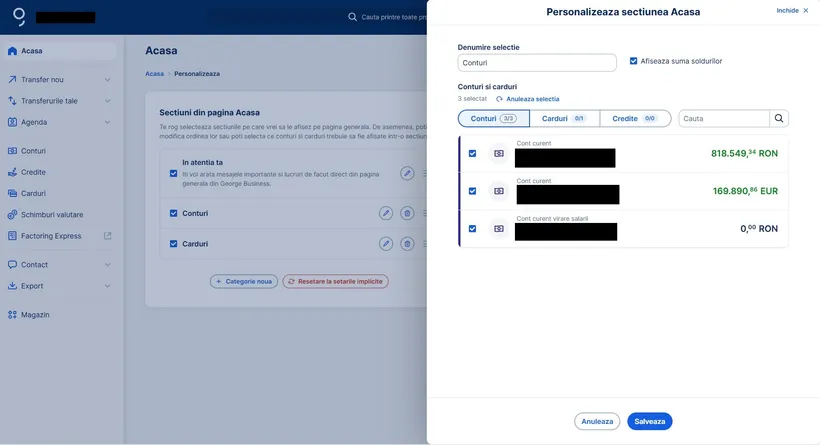This screenshot has height=445, width=820.
Task: Click the Transferurile tale arrows icon
Action: tap(13, 100)
